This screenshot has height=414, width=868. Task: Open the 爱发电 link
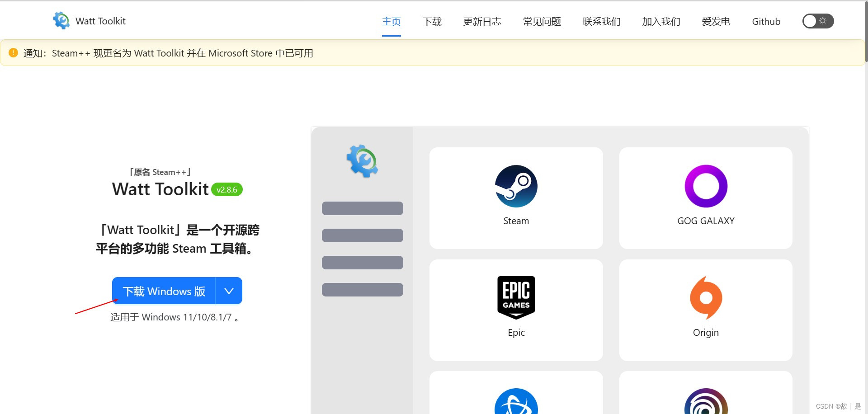pyautogui.click(x=716, y=22)
